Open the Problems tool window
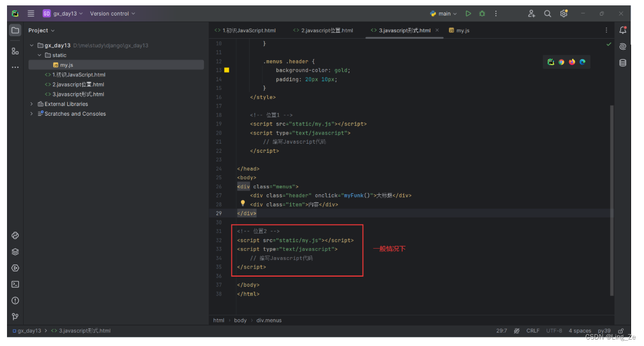 pos(15,300)
